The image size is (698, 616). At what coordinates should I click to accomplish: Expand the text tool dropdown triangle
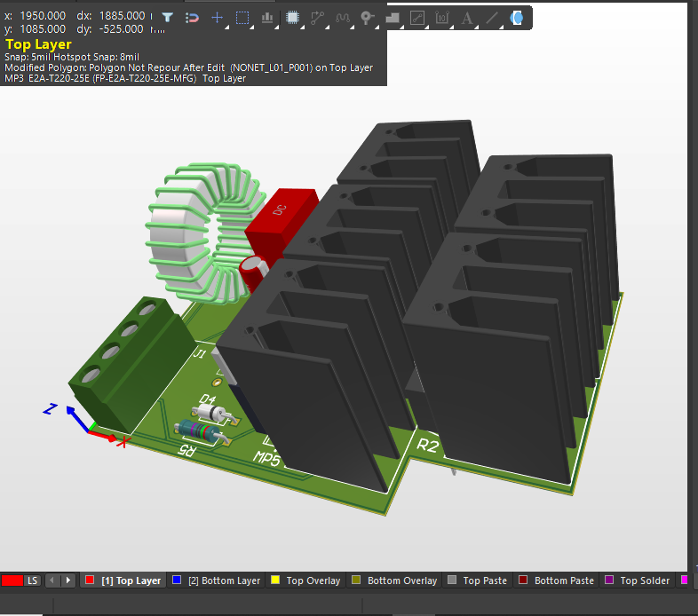click(x=477, y=28)
